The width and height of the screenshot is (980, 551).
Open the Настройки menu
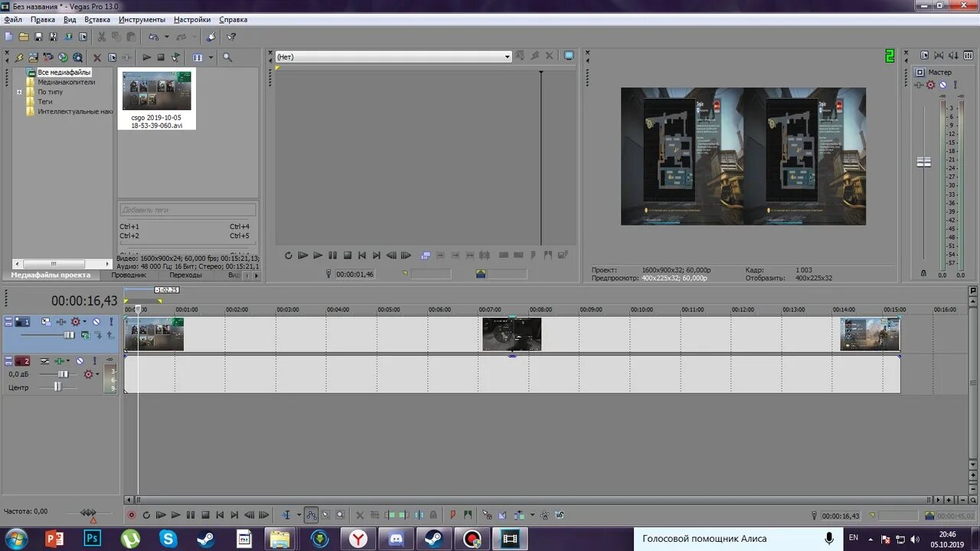[x=192, y=20]
